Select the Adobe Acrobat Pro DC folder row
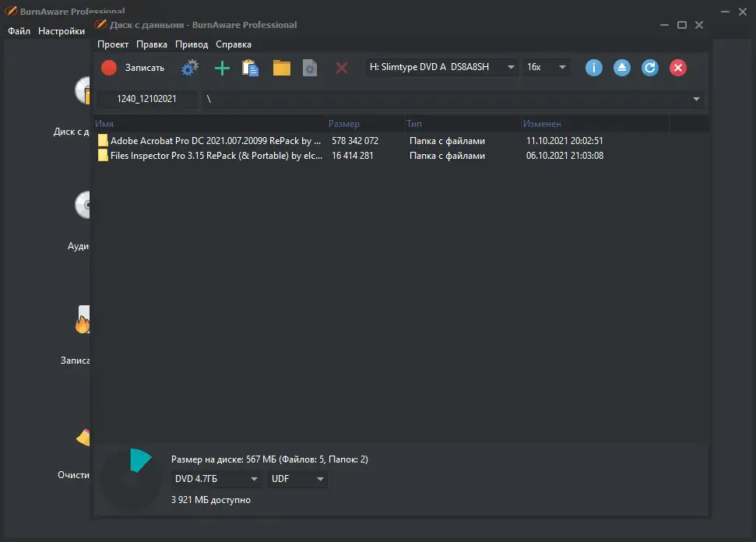Screen dimensions: 756x542 click(401, 141)
